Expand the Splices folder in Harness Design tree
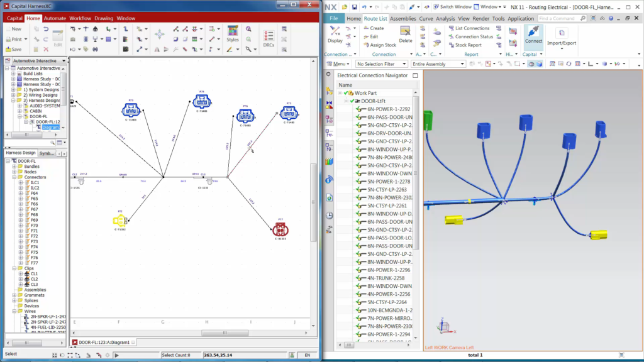644x362 pixels. (x=14, y=300)
